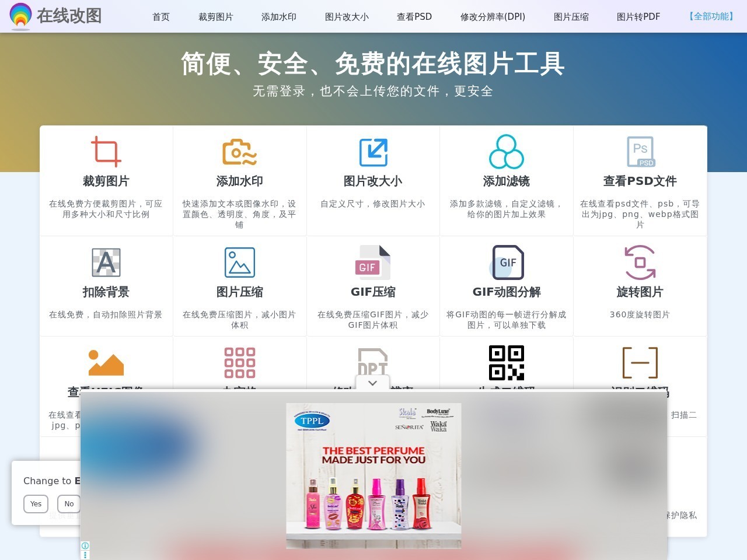The image size is (747, 560).
Task: Click the DPI file icon
Action: point(373,361)
